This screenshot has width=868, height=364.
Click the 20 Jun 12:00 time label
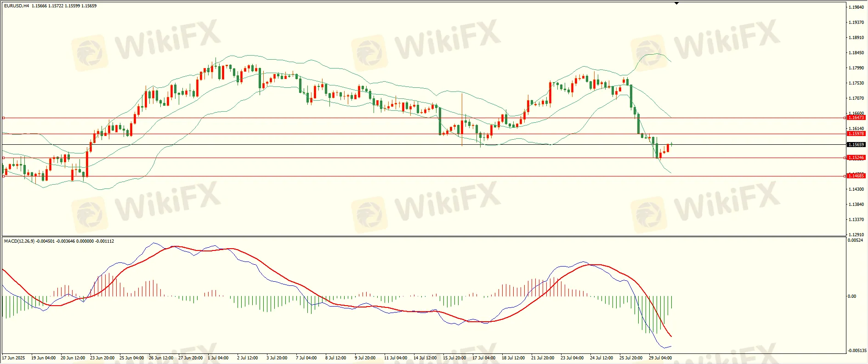[73, 358]
